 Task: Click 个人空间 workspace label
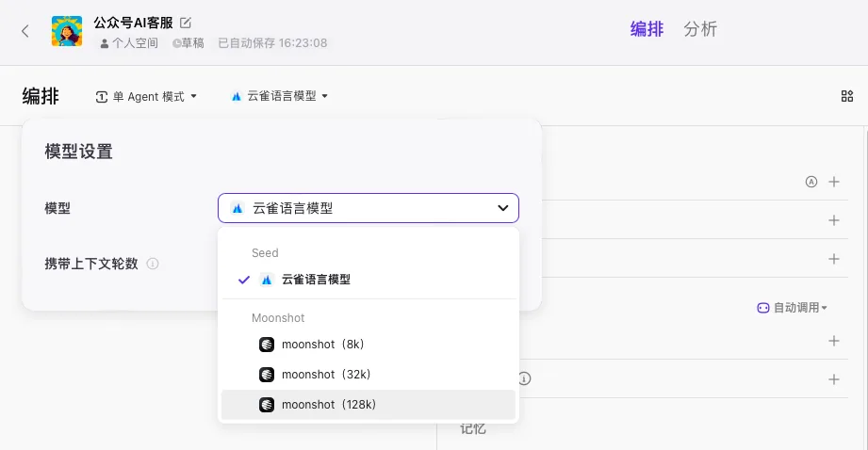click(129, 43)
